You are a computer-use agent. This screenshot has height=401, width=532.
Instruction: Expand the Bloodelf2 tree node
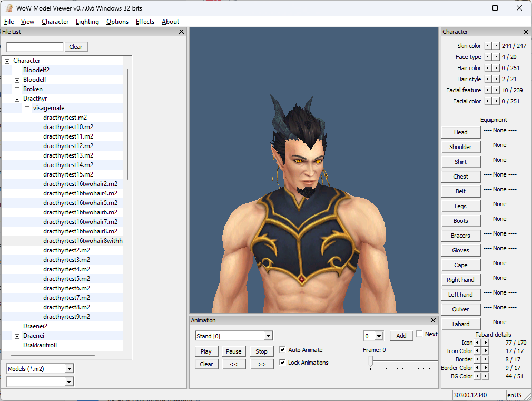(x=17, y=71)
